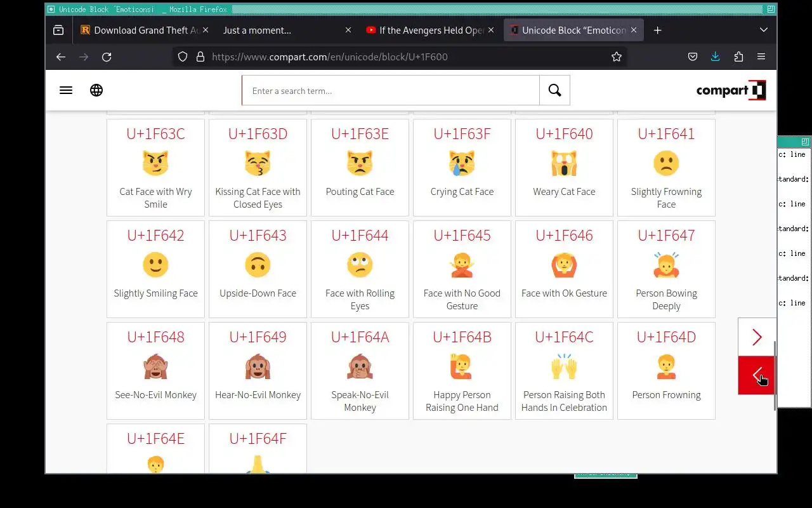
Task: Close the Just a moment tab
Action: click(x=348, y=30)
